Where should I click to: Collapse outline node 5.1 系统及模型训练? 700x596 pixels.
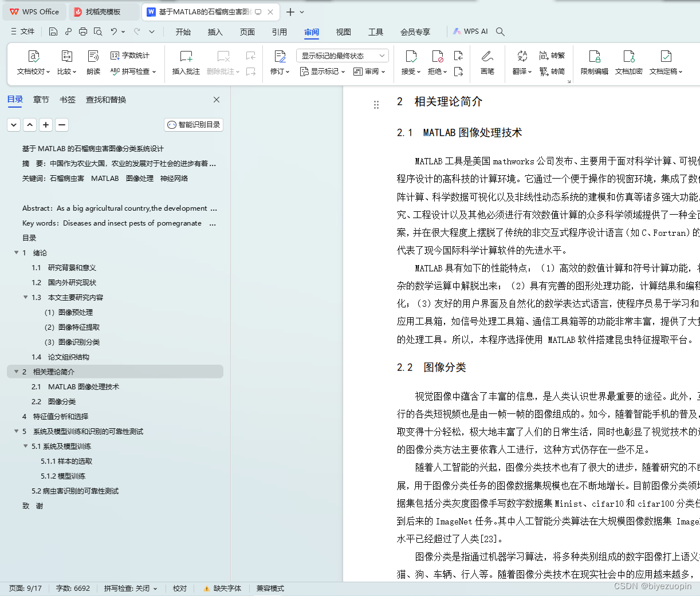[x=25, y=446]
